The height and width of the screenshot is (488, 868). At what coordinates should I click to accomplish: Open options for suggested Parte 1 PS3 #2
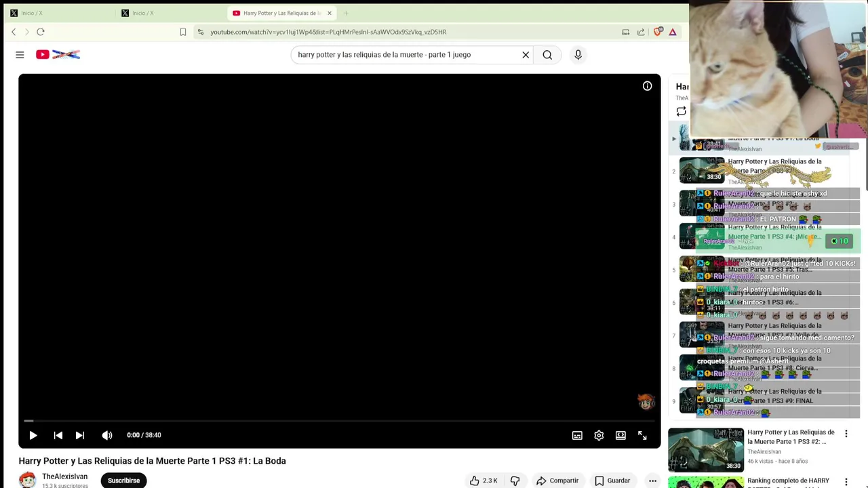846,433
